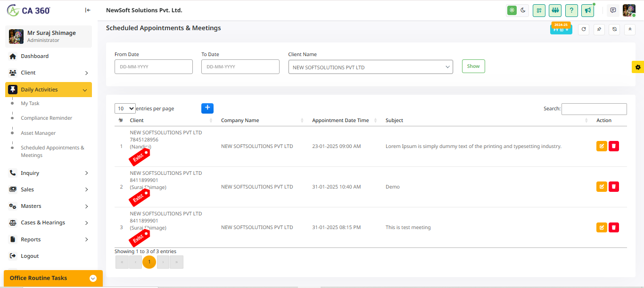Click Mr Suraj Shimage profile card
Screen dimensions: 644x288
click(x=49, y=36)
